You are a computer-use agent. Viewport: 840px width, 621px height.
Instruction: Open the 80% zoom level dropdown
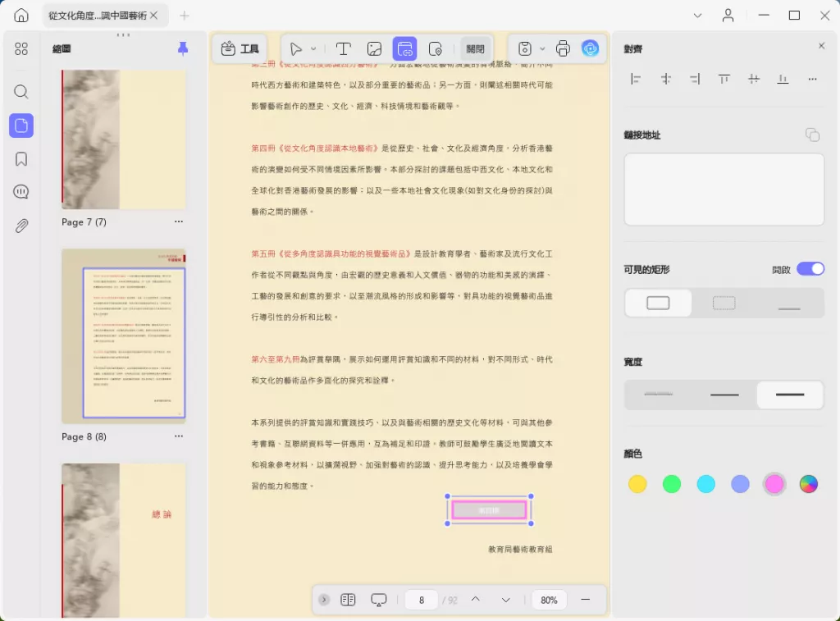coord(549,600)
